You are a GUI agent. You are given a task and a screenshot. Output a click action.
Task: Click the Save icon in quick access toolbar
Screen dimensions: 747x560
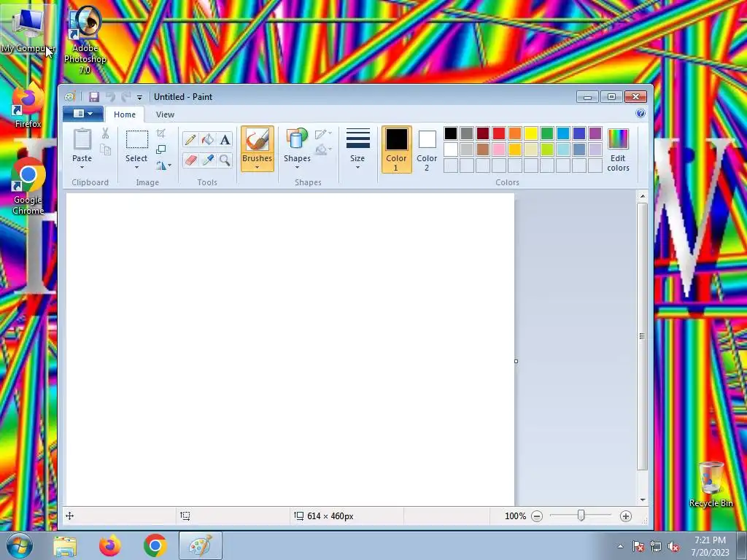click(94, 97)
